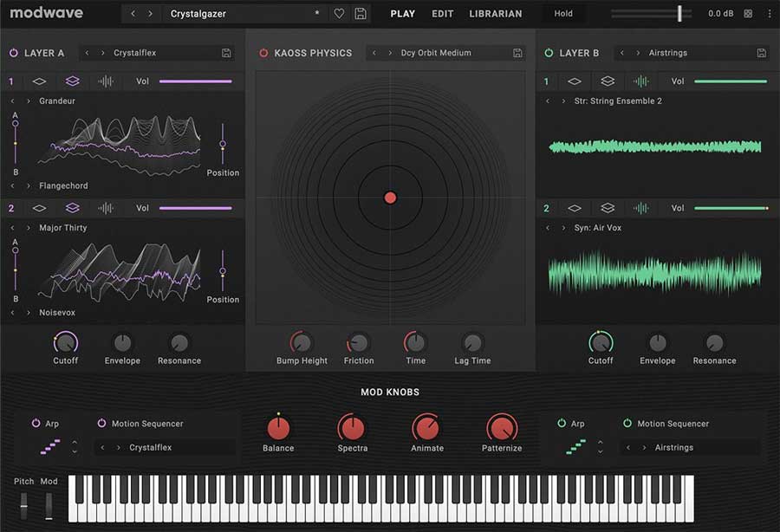Click Layer A Cutoff knob
780x532 pixels.
click(66, 342)
